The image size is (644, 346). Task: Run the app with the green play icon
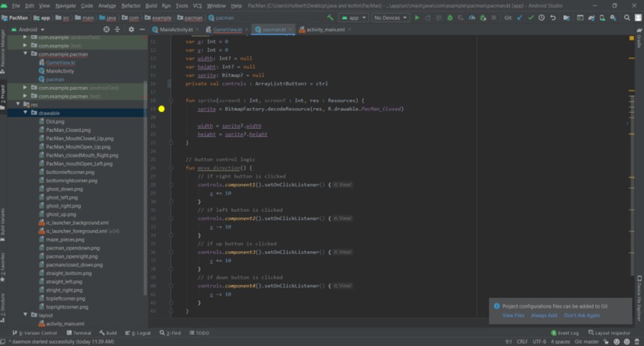(417, 18)
